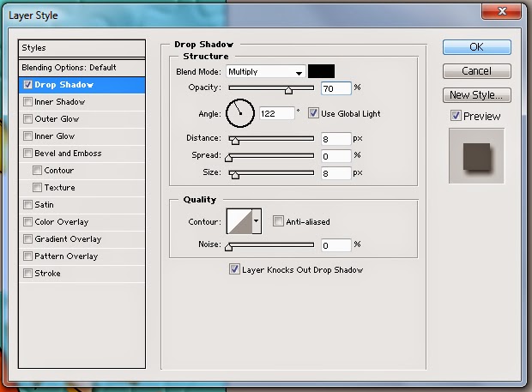Screen dimensions: 532x392
Task: Click the Noise slider handle
Action: point(229,246)
